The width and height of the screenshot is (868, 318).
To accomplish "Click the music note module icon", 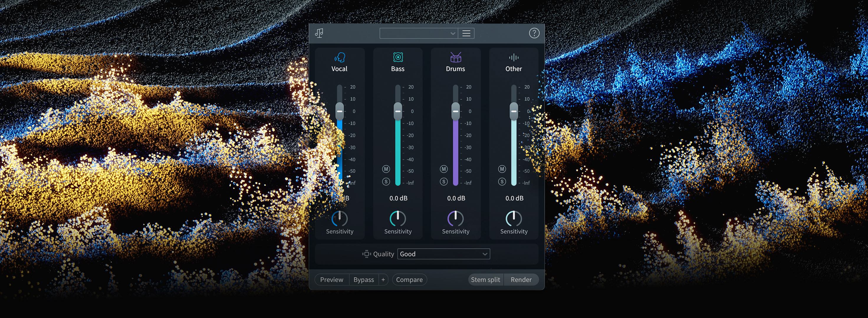I will [319, 33].
